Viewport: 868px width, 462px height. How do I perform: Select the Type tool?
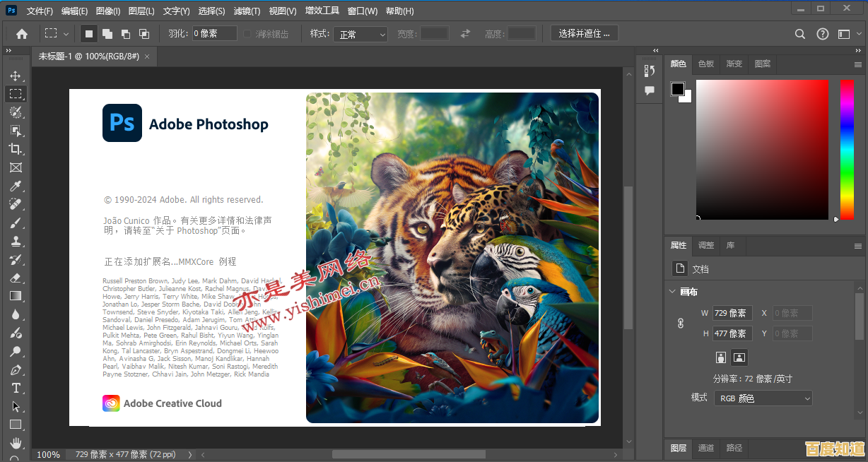tap(16, 388)
